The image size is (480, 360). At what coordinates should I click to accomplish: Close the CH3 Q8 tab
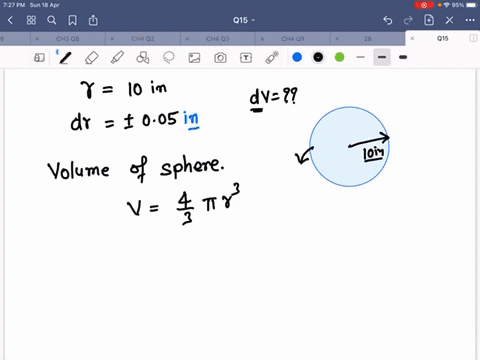tap(37, 39)
